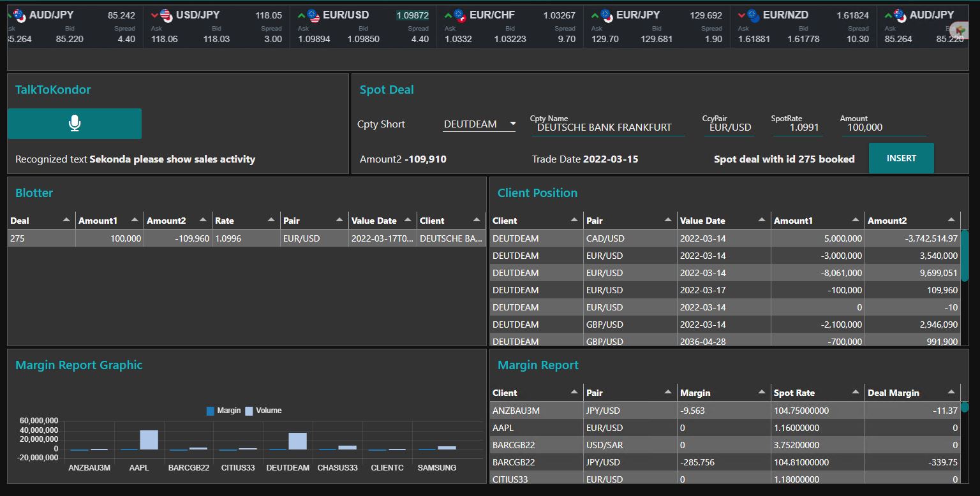Click the SpotRate 1.0991 field

point(798,128)
